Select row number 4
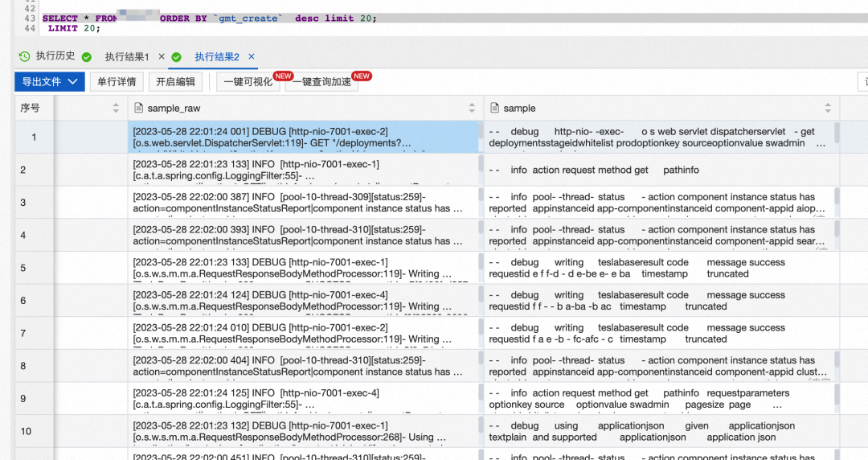The image size is (868, 460). (35, 235)
